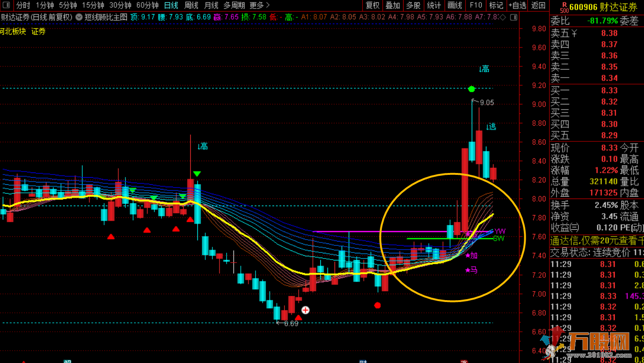Open indicator dropdown beside 财达证券(日线.前复权)

pyautogui.click(x=79, y=17)
